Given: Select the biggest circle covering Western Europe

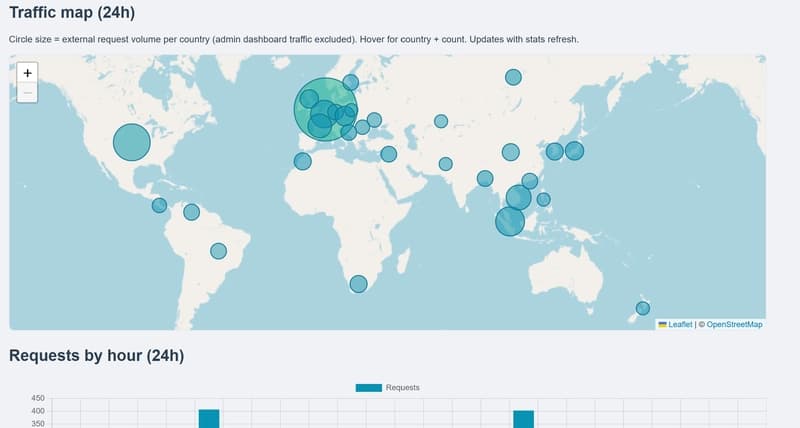Looking at the screenshot, I should [x=326, y=109].
